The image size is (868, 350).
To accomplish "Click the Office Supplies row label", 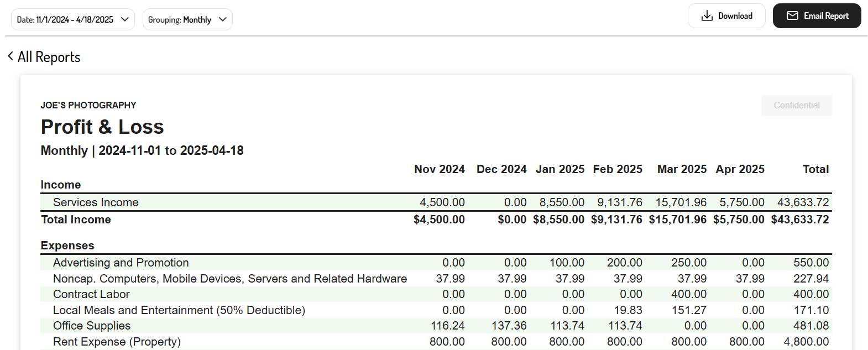I will pos(92,326).
